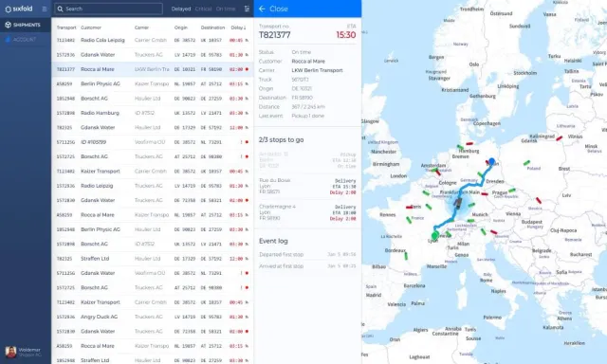Click the Pickup 1 done last event

pyautogui.click(x=307, y=116)
